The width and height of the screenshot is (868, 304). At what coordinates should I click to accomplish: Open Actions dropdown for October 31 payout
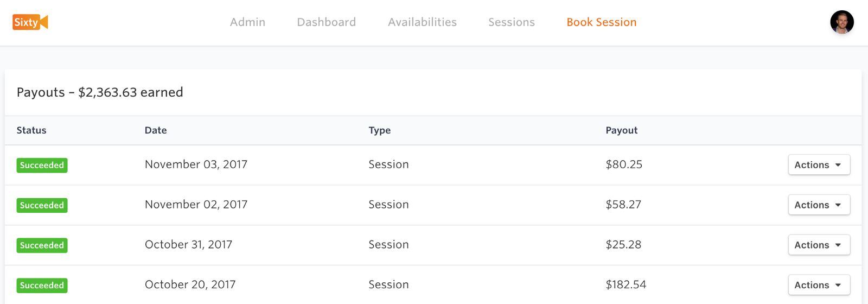(819, 245)
